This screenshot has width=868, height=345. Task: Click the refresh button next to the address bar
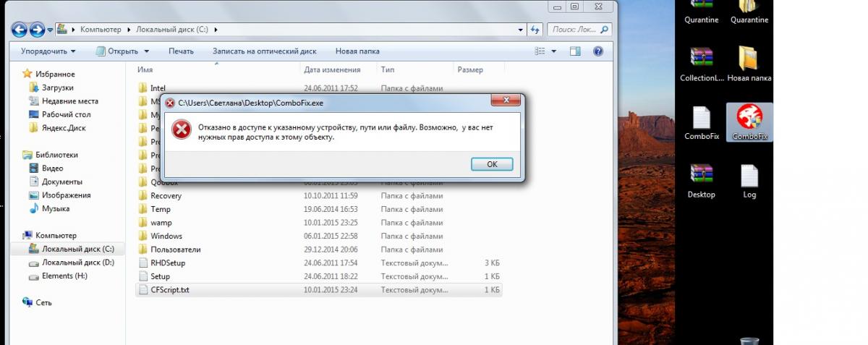535,30
